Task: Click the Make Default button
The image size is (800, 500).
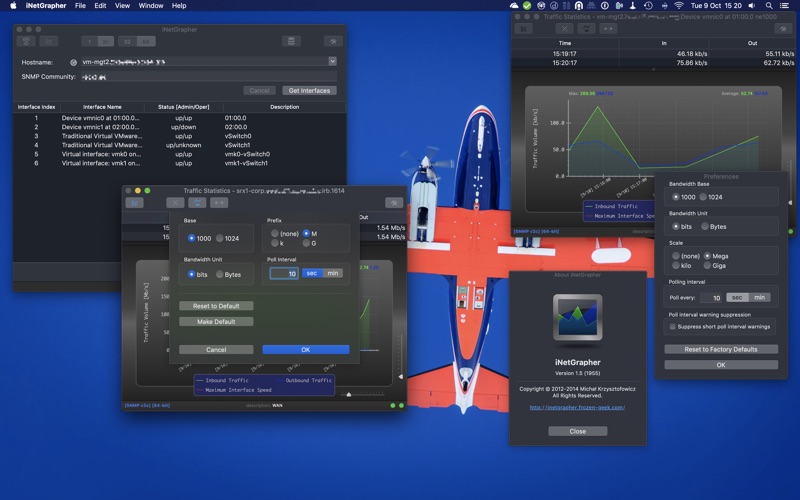Action: [x=216, y=322]
